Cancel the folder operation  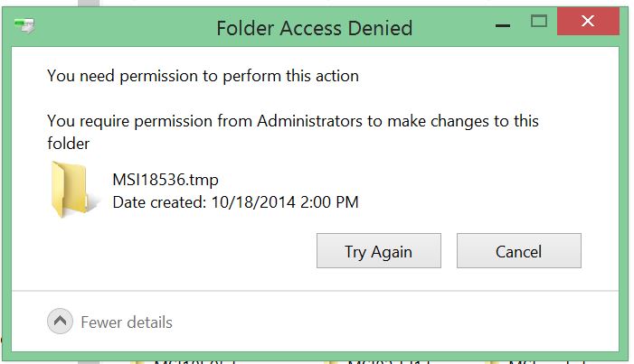click(519, 251)
